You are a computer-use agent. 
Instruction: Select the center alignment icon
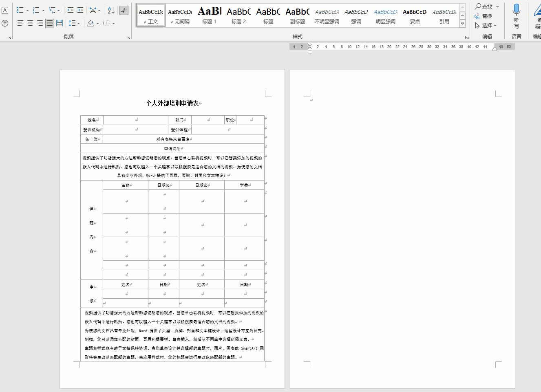pos(30,23)
